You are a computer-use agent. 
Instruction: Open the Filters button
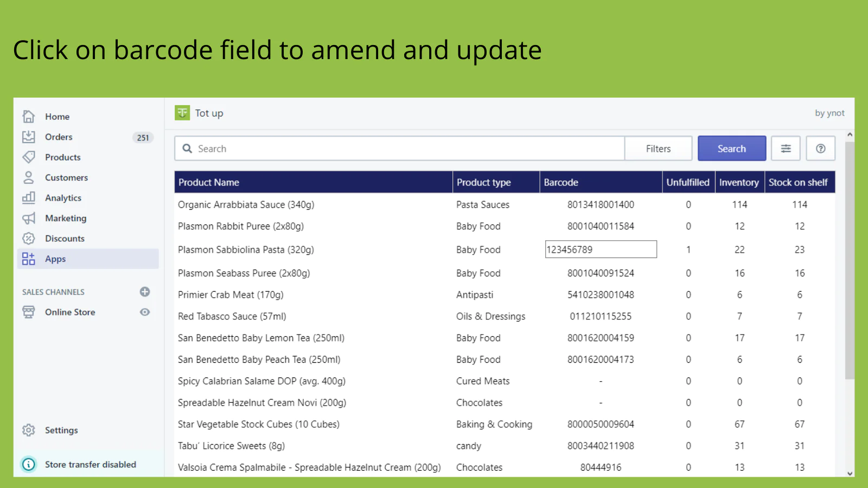coord(658,149)
